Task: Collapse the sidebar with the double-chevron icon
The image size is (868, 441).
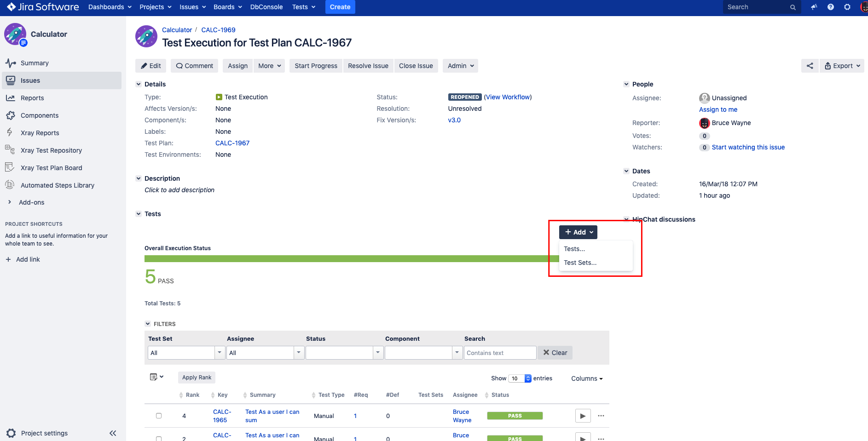Action: pos(113,433)
